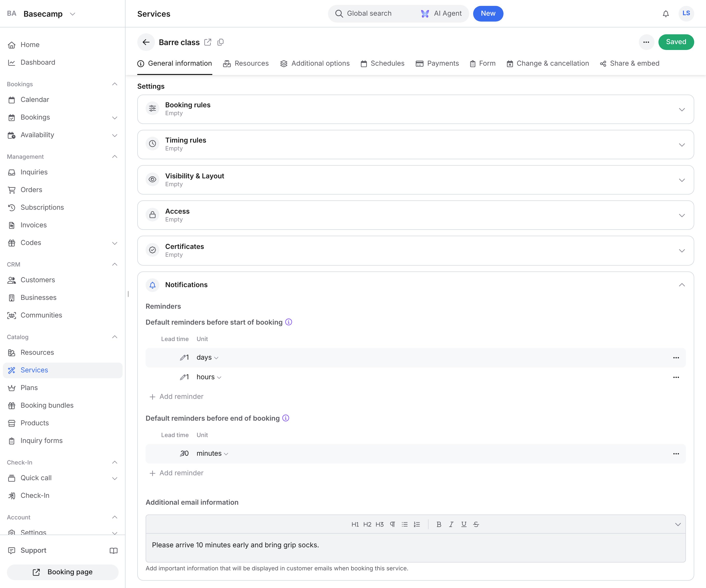Expand the Certificates section
706x588 pixels.
tap(416, 250)
